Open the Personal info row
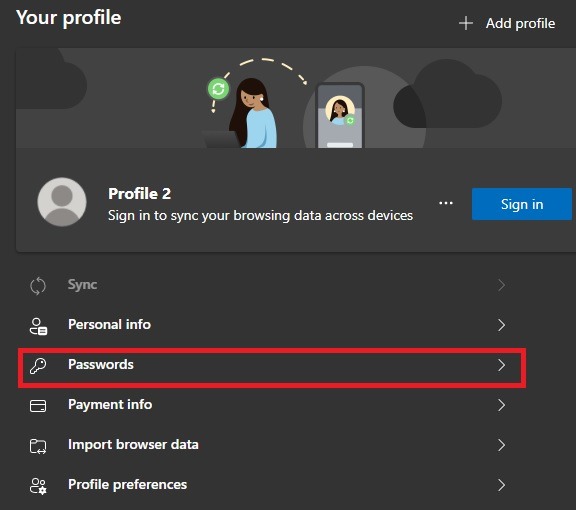Viewport: 576px width, 510px height. coord(272,325)
